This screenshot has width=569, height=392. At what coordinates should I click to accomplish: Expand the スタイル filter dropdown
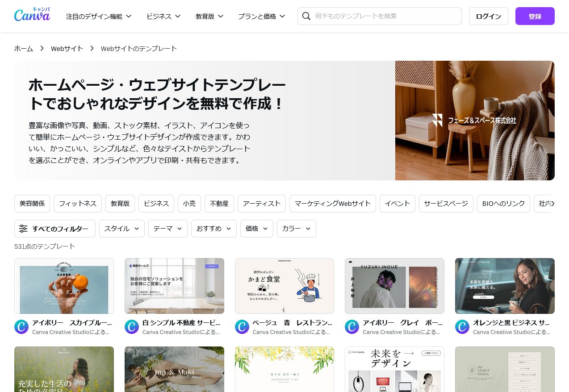[x=122, y=229]
